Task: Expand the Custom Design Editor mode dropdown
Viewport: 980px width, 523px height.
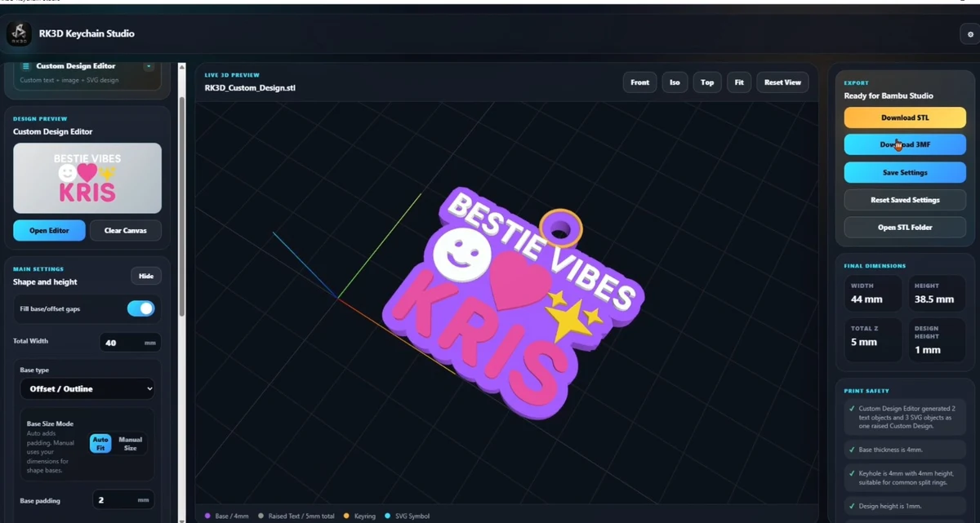Action: [x=148, y=66]
